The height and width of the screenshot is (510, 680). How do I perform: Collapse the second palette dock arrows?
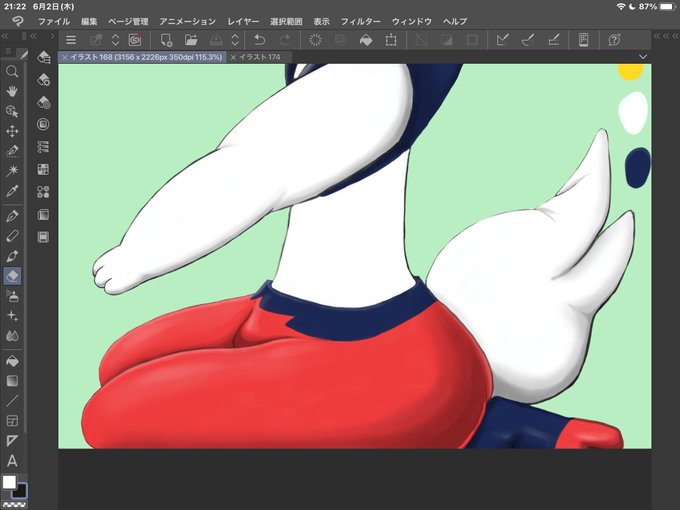click(x=33, y=36)
